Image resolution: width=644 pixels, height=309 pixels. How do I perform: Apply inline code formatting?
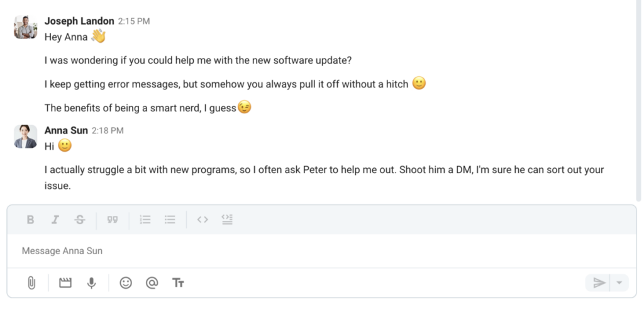[203, 220]
